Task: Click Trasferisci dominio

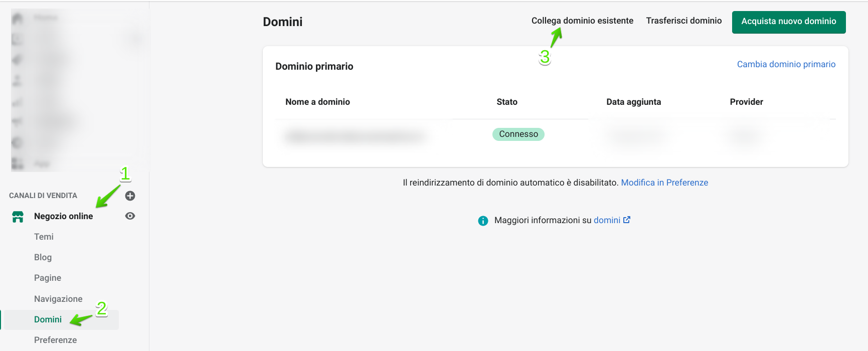Action: tap(683, 21)
